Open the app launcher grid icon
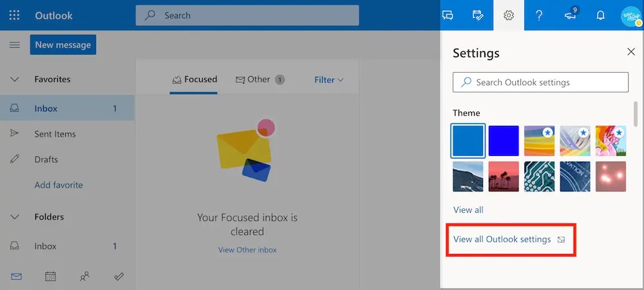 click(14, 15)
